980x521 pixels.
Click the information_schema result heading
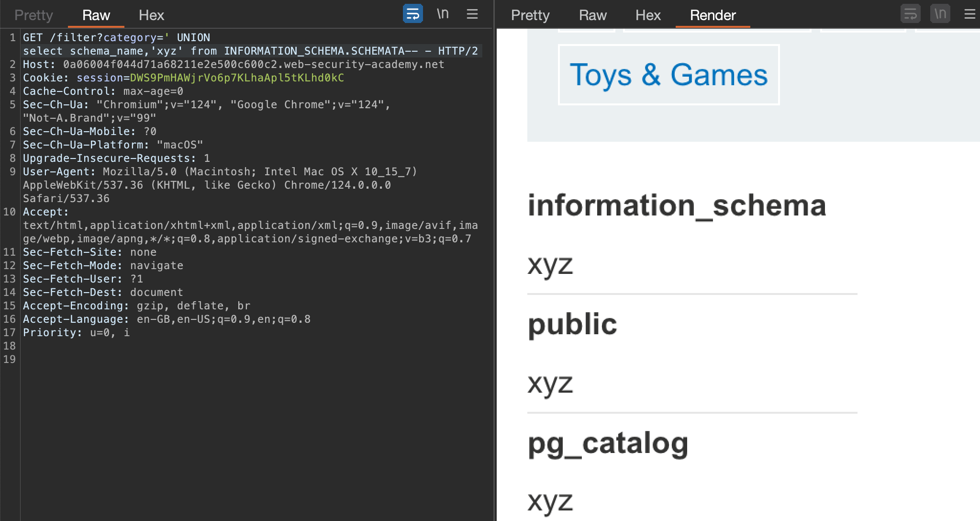pyautogui.click(x=676, y=205)
